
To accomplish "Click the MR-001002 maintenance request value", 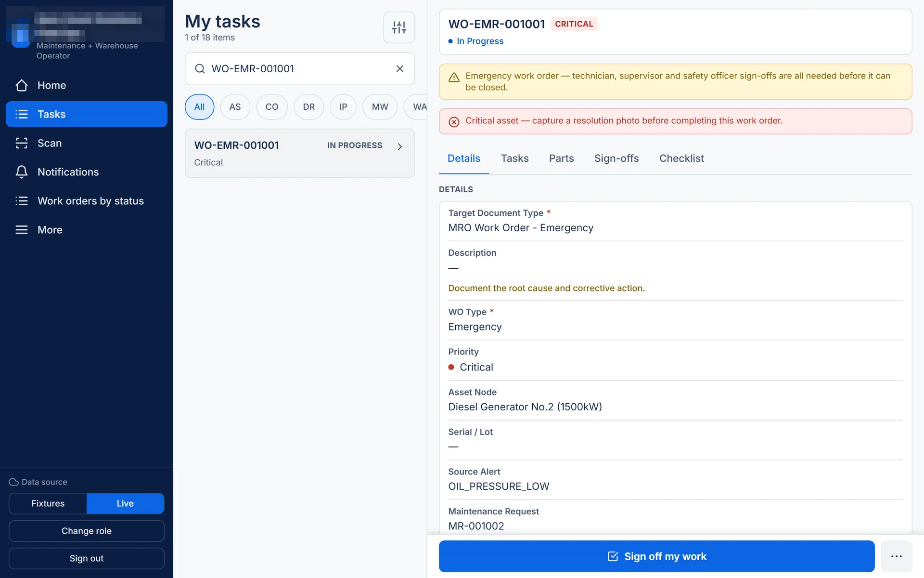I will click(476, 526).
